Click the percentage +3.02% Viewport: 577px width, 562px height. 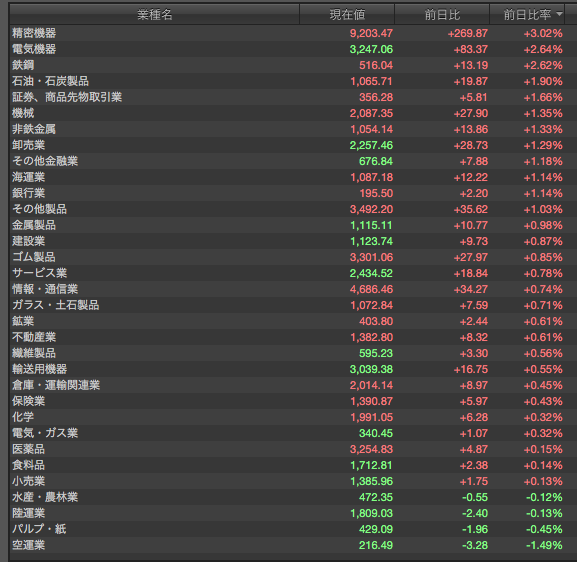[x=543, y=33]
